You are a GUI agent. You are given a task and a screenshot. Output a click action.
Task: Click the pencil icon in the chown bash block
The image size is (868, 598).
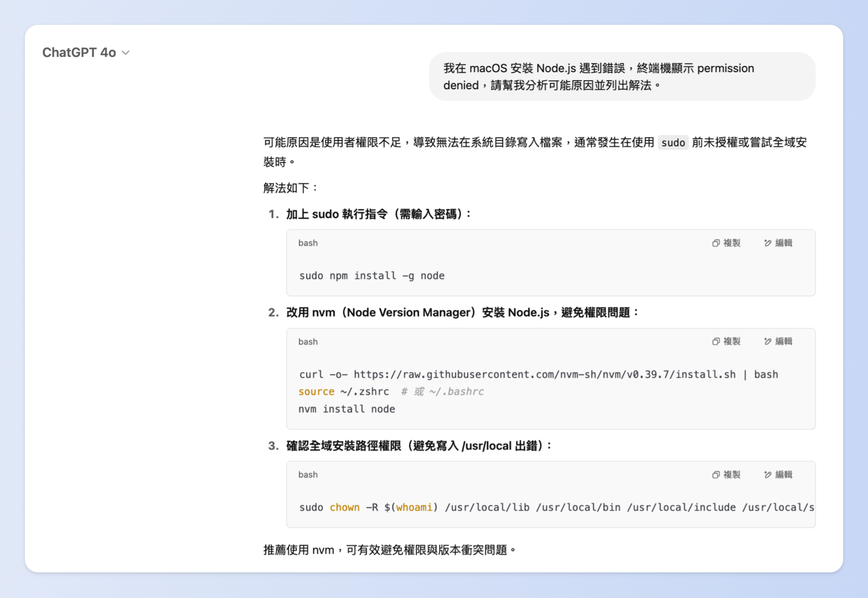tap(767, 475)
